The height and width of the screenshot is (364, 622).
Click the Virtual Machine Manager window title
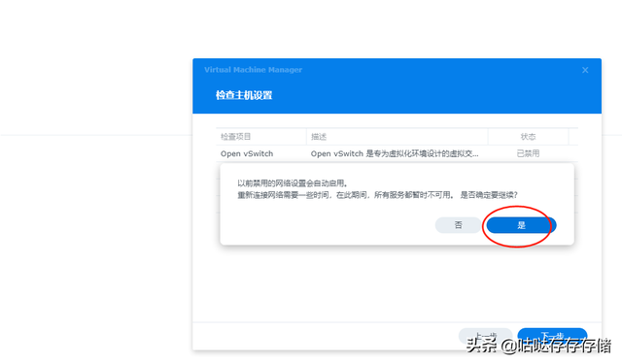[253, 70]
